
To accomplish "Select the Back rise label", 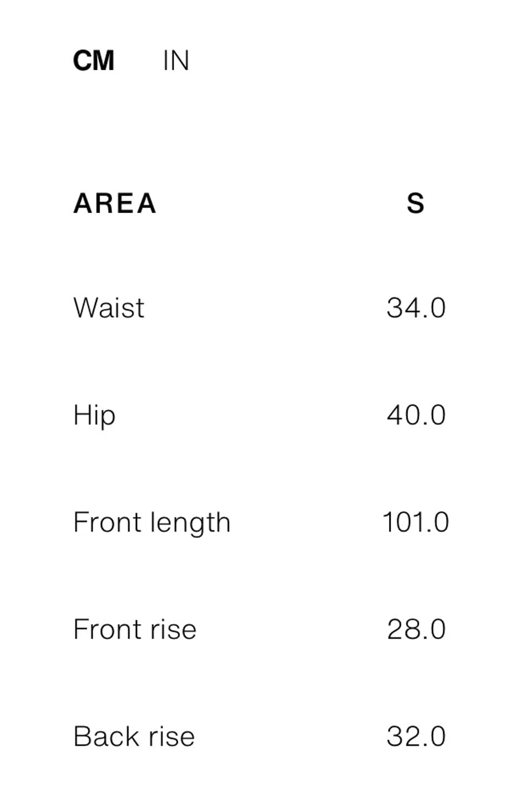I will click(134, 737).
